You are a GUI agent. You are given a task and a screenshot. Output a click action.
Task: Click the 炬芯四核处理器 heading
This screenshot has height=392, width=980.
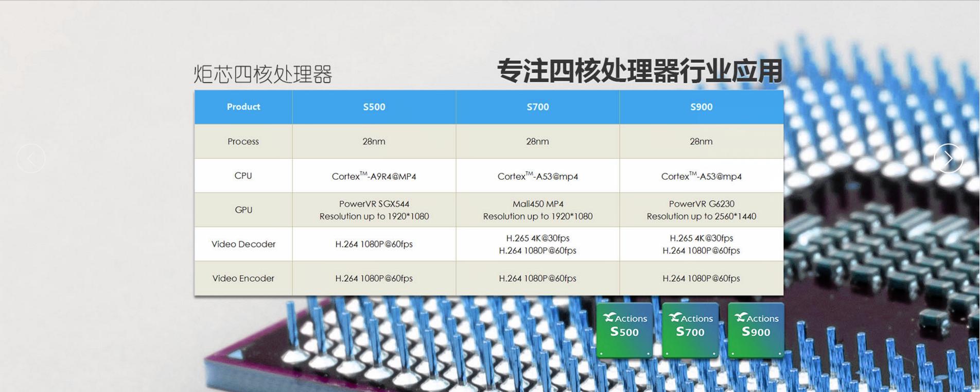(x=263, y=74)
